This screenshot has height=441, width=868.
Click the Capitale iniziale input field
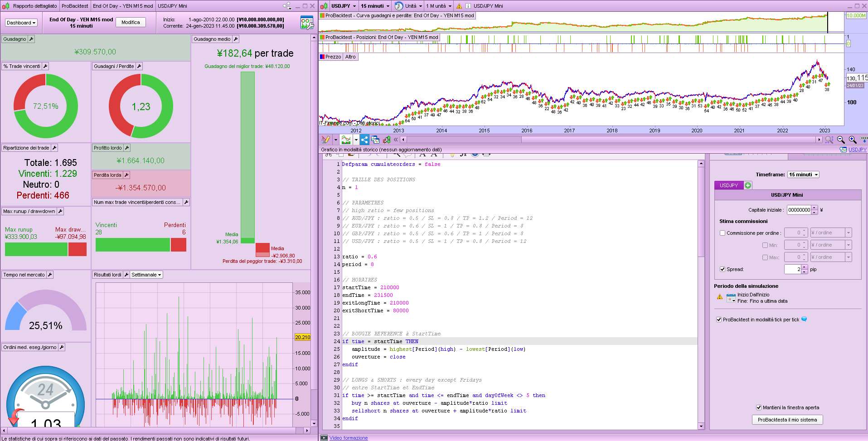point(799,210)
